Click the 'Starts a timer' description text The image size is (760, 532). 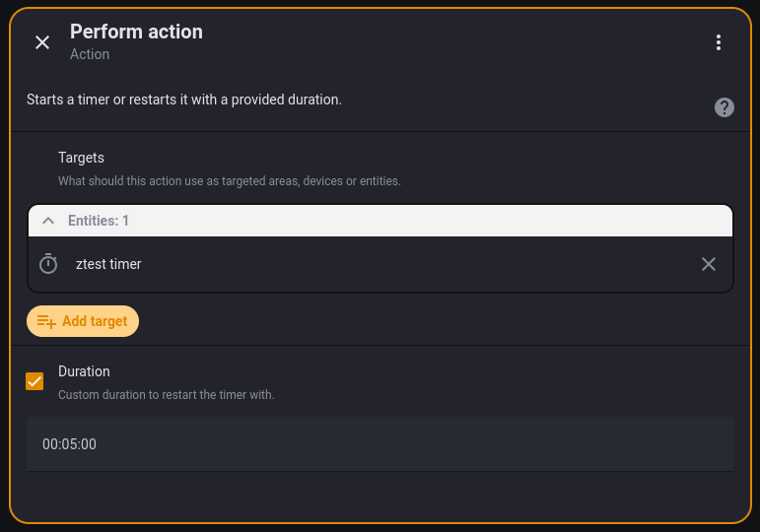tap(184, 100)
